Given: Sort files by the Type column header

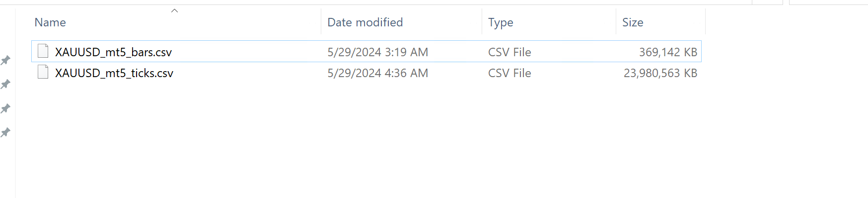Looking at the screenshot, I should point(501,22).
